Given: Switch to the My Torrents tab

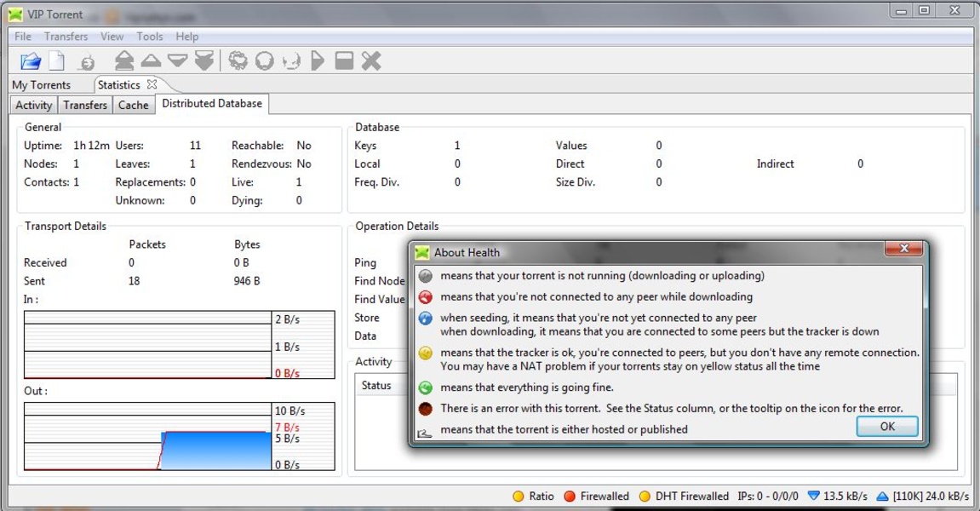Looking at the screenshot, I should (x=41, y=85).
